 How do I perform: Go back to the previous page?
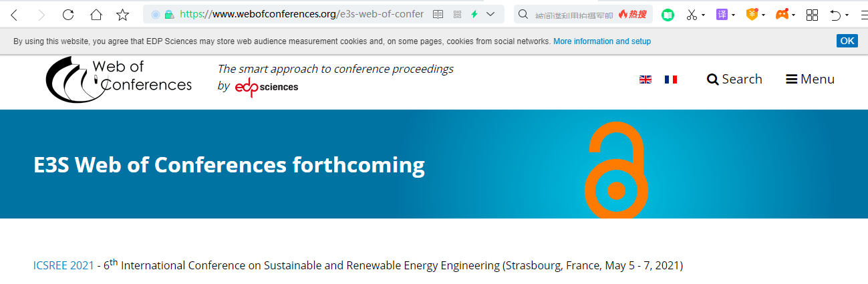click(14, 14)
